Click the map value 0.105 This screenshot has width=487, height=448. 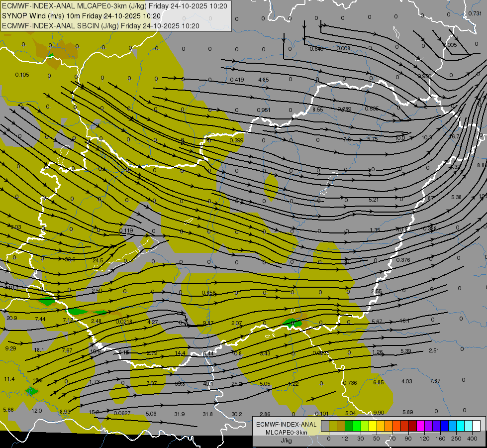pyautogui.click(x=22, y=75)
